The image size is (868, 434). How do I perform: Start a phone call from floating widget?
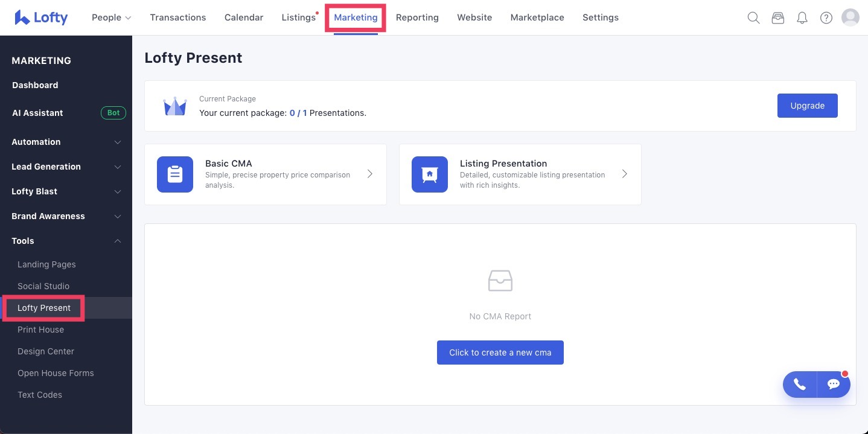point(800,385)
